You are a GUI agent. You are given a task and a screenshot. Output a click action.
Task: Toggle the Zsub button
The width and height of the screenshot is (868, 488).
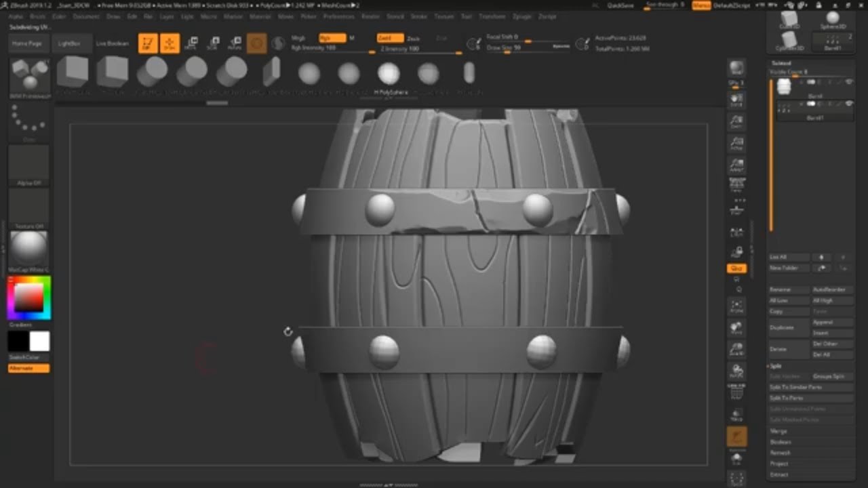(414, 38)
